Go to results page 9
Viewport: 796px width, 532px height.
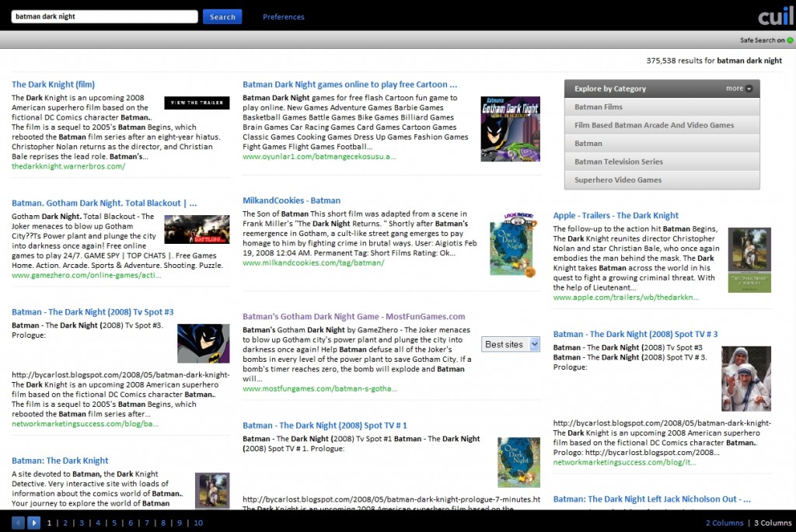[x=180, y=523]
